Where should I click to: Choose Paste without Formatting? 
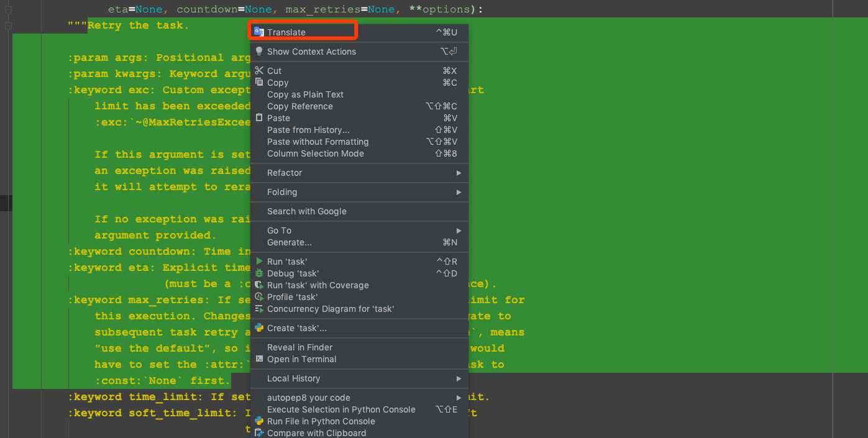click(359, 142)
